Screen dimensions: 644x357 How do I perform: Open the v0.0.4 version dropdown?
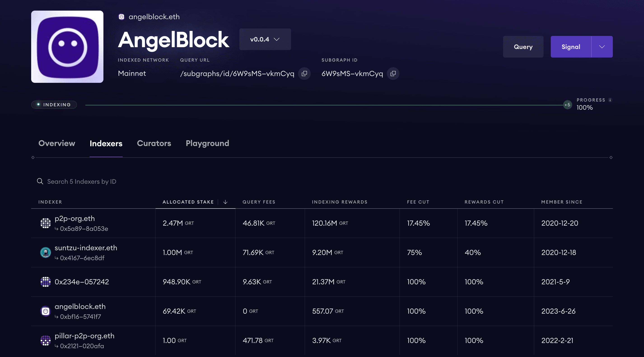pos(265,39)
